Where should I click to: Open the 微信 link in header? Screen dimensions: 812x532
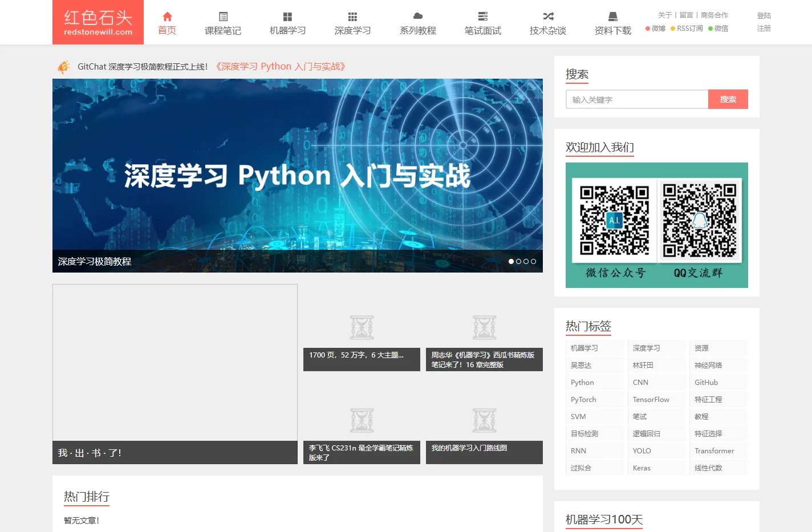718,29
